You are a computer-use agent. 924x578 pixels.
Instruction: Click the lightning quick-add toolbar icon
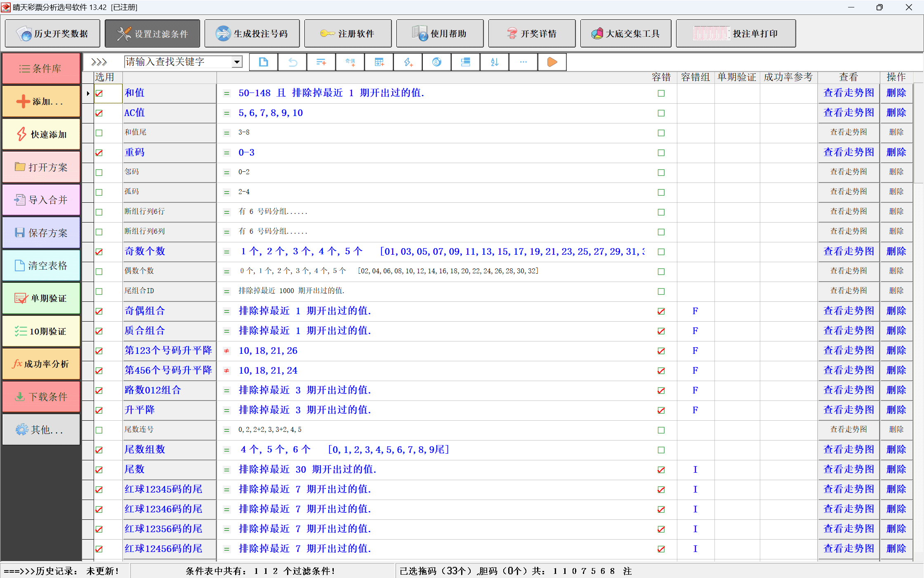coord(408,62)
